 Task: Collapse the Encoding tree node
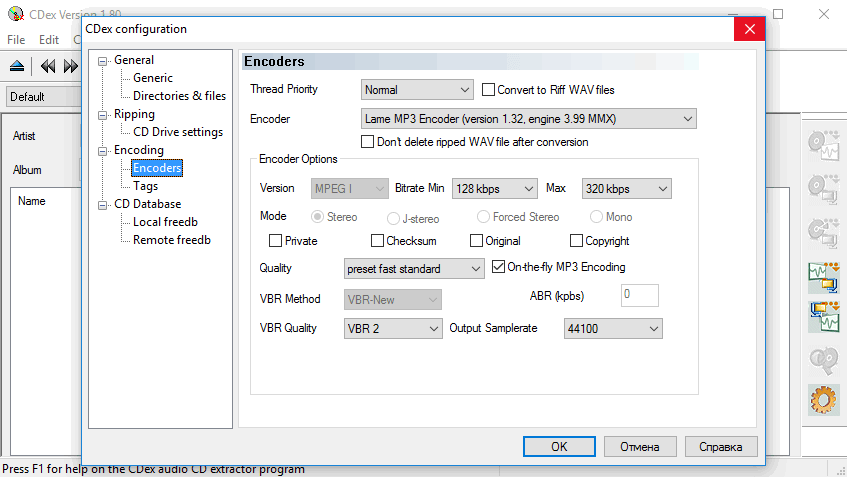102,151
